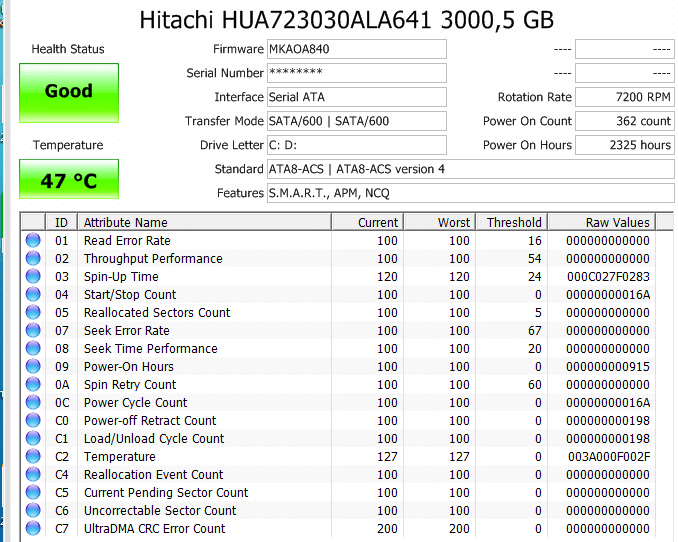Click the 47 °C temperature button
The height and width of the screenshot is (542, 678).
point(69,179)
